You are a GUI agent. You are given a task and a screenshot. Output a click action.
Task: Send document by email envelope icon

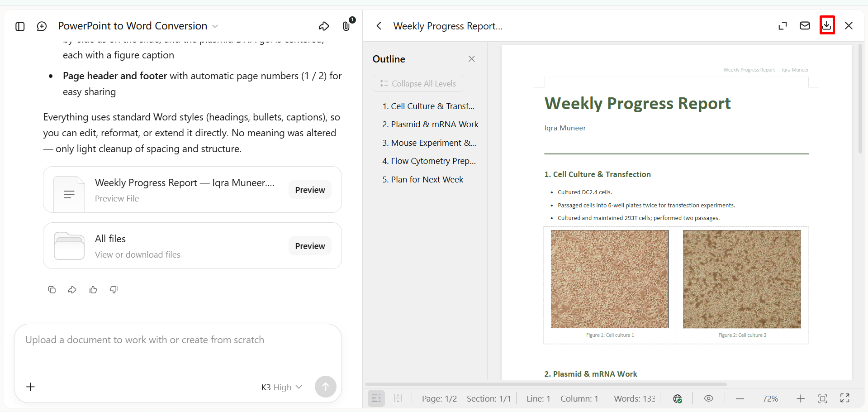pos(805,26)
